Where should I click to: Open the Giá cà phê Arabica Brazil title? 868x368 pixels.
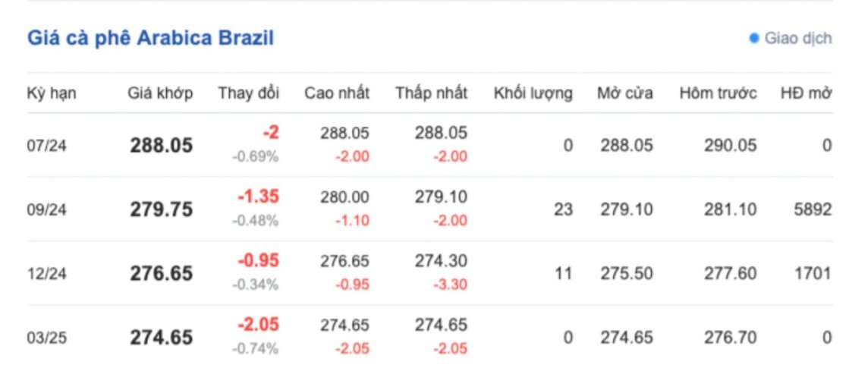[150, 38]
